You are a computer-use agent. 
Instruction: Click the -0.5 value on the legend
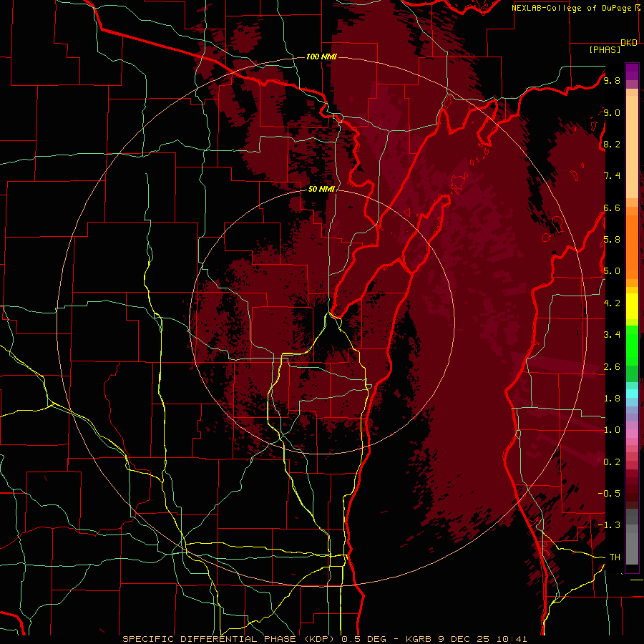[609, 493]
